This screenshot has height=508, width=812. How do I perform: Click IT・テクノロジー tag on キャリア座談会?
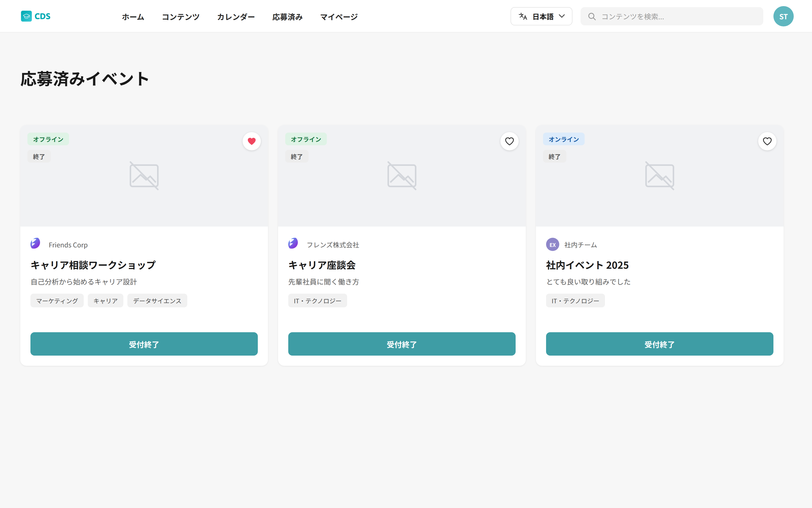pos(317,301)
